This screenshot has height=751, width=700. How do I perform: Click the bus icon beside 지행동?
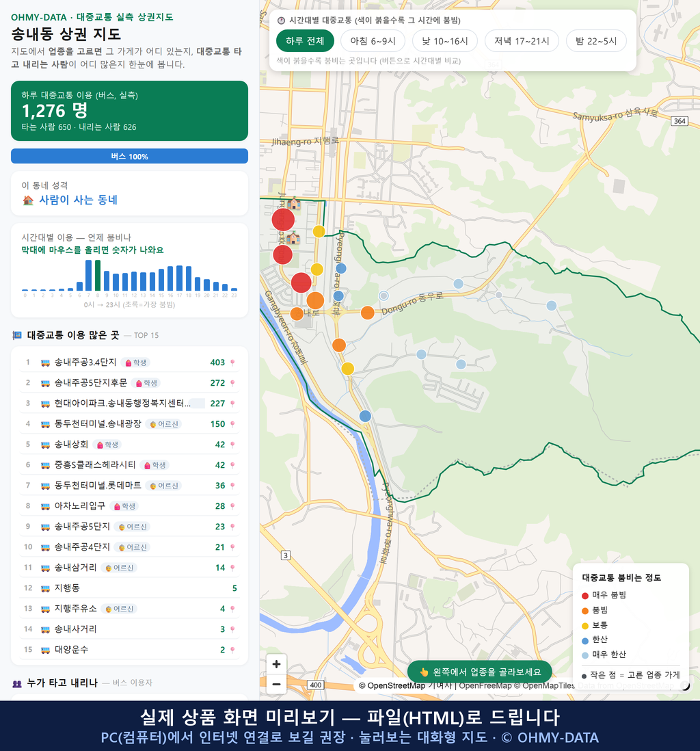pos(46,588)
